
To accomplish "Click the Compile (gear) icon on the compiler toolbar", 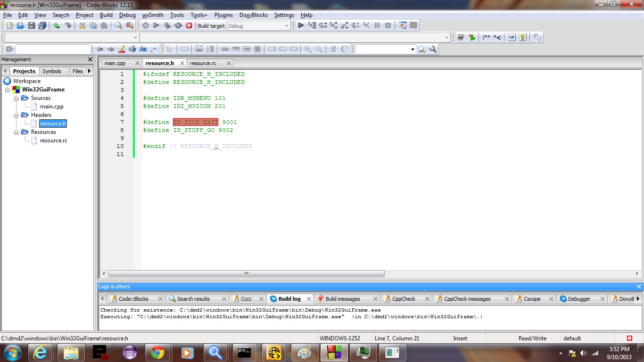I will pos(145,25).
